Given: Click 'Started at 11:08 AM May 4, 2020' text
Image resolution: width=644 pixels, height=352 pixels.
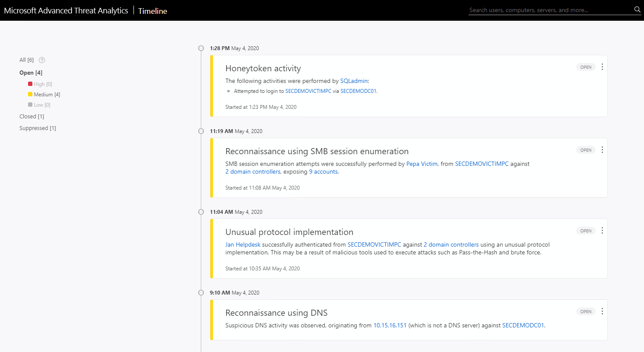Looking at the screenshot, I should (x=263, y=188).
